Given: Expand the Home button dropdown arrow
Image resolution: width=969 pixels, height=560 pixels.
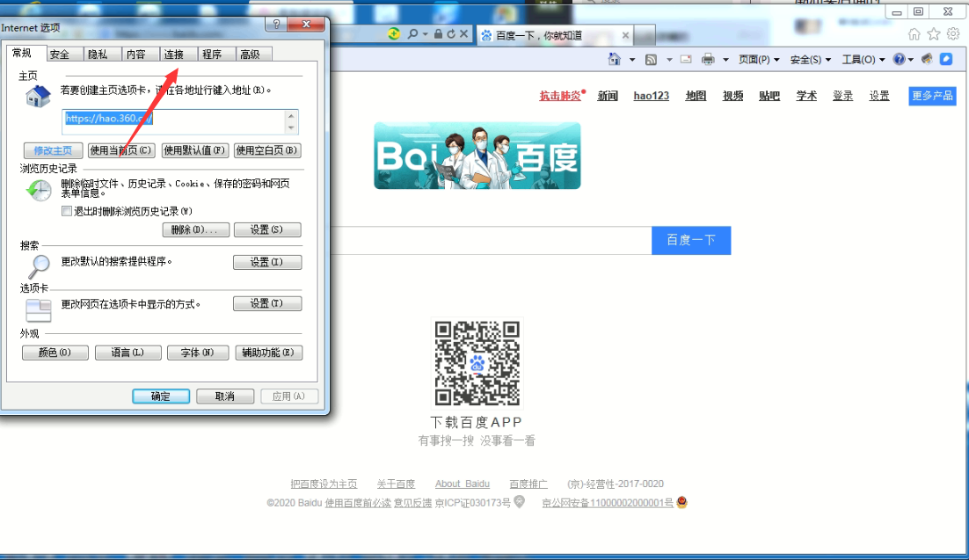Looking at the screenshot, I should 631,60.
